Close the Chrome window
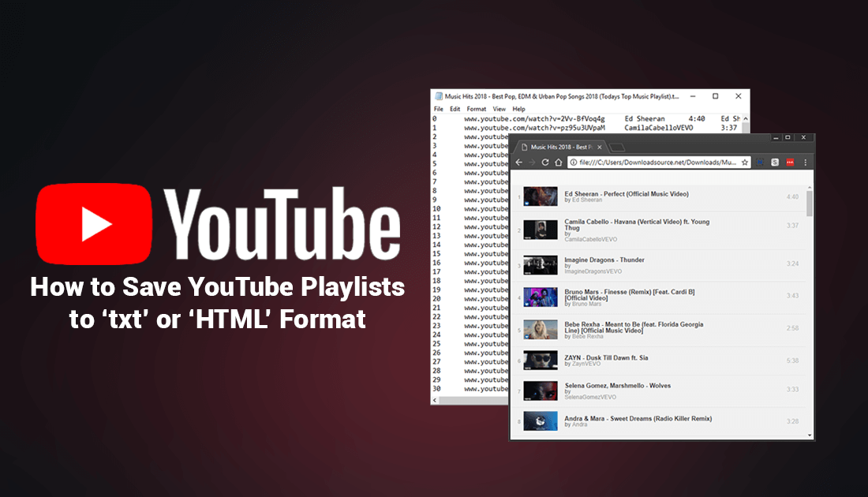 click(x=803, y=137)
